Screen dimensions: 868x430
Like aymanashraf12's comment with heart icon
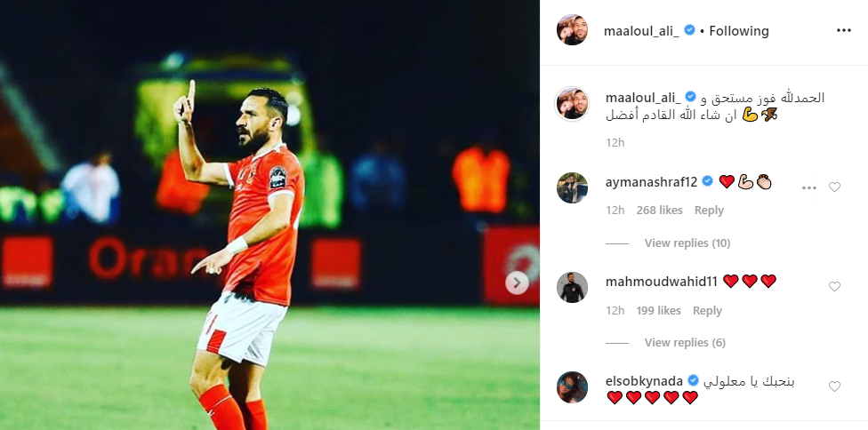point(834,187)
